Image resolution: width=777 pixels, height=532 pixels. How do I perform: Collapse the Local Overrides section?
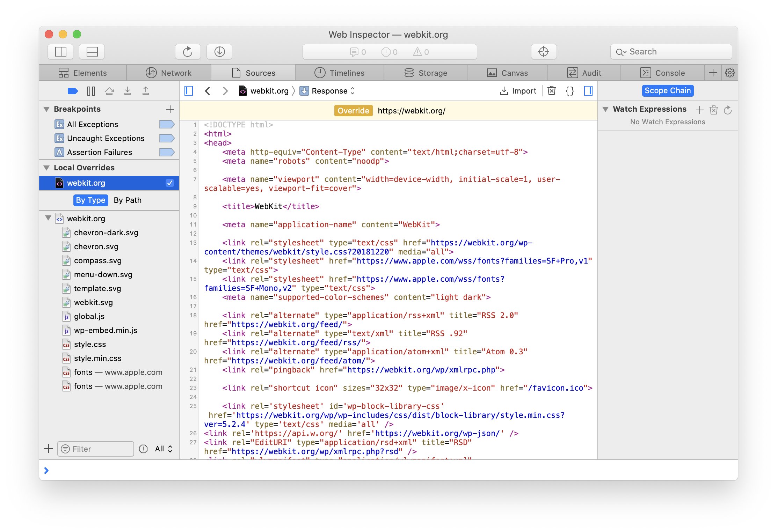click(46, 168)
